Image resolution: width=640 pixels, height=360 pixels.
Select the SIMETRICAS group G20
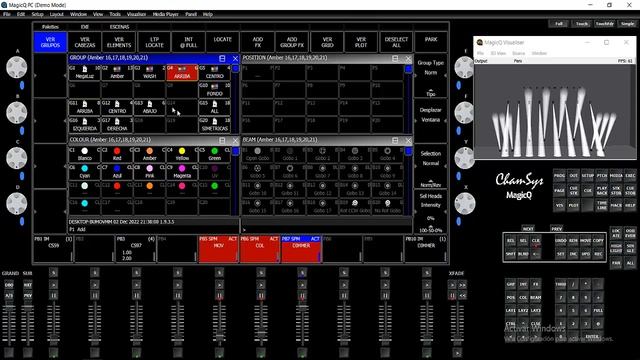click(215, 125)
